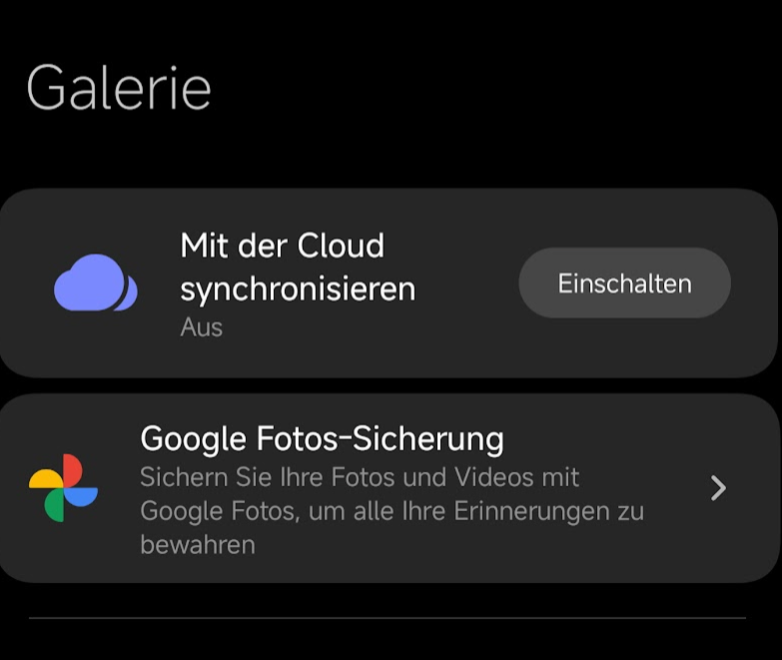
Task: Open the Google Photos pinwheel icon
Action: pyautogui.click(x=63, y=488)
